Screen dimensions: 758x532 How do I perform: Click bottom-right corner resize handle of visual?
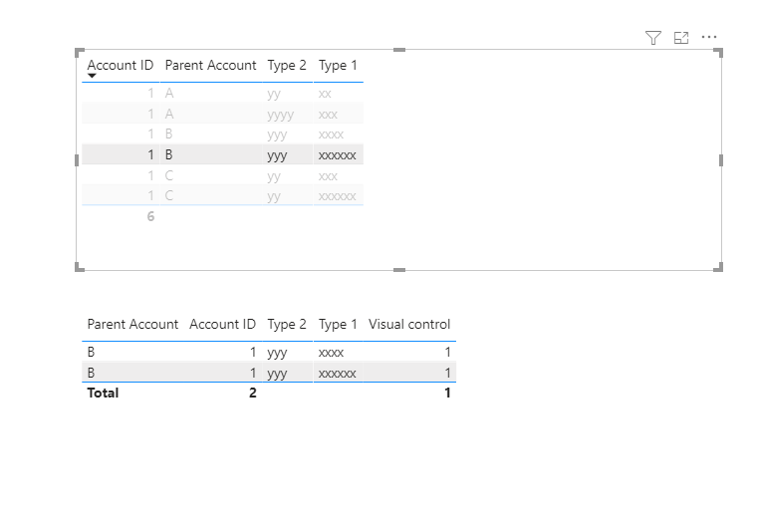click(718, 266)
